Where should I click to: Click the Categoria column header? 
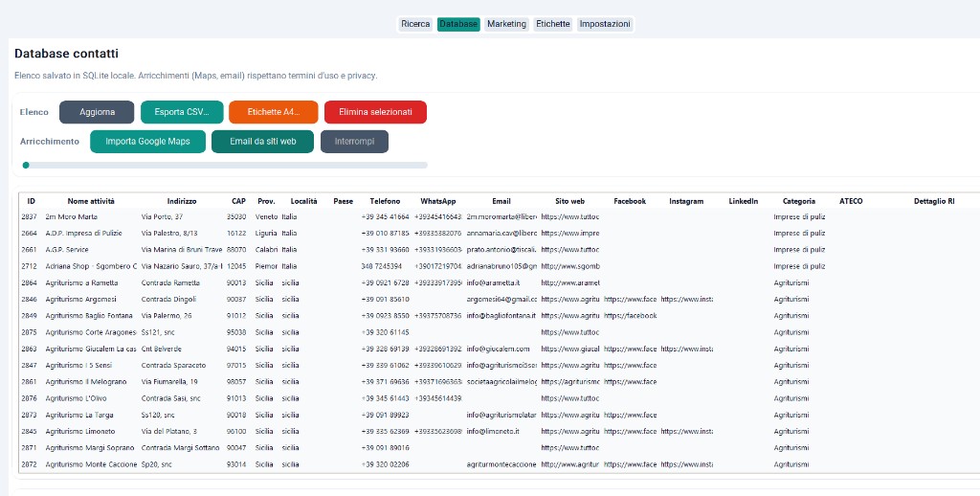point(799,201)
